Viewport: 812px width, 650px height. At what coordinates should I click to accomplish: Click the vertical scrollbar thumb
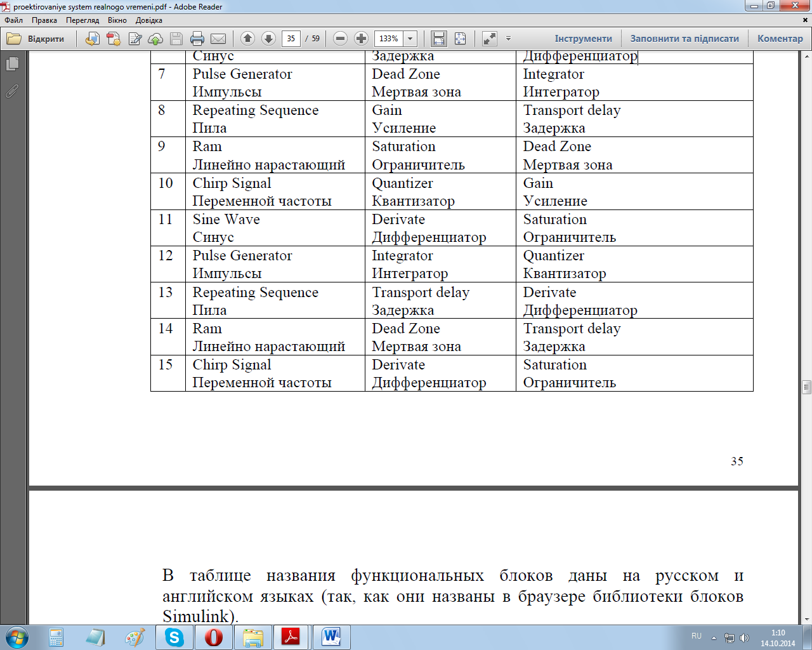(x=806, y=387)
